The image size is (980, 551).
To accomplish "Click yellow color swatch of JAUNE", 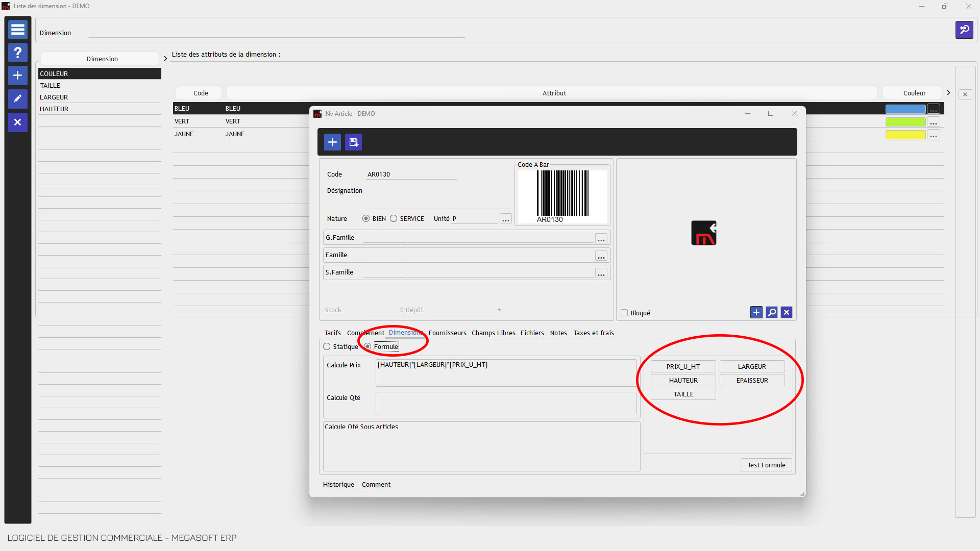I will [x=905, y=135].
